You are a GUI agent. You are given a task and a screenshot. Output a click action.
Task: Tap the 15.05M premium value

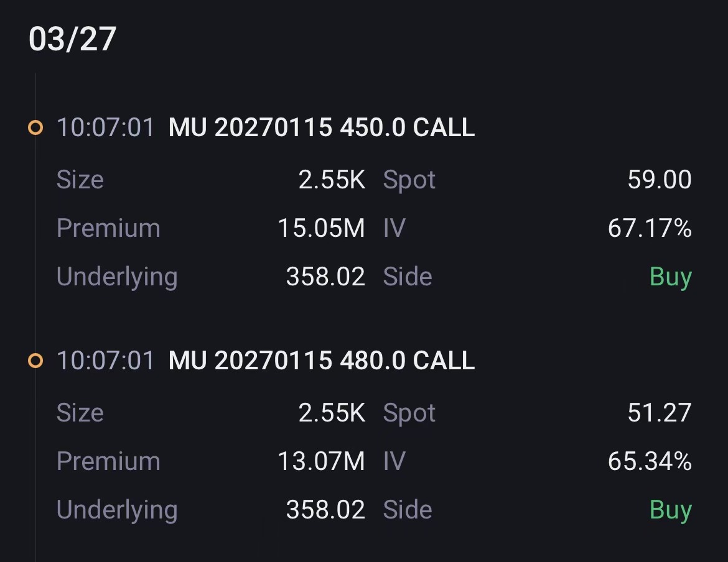pyautogui.click(x=321, y=228)
